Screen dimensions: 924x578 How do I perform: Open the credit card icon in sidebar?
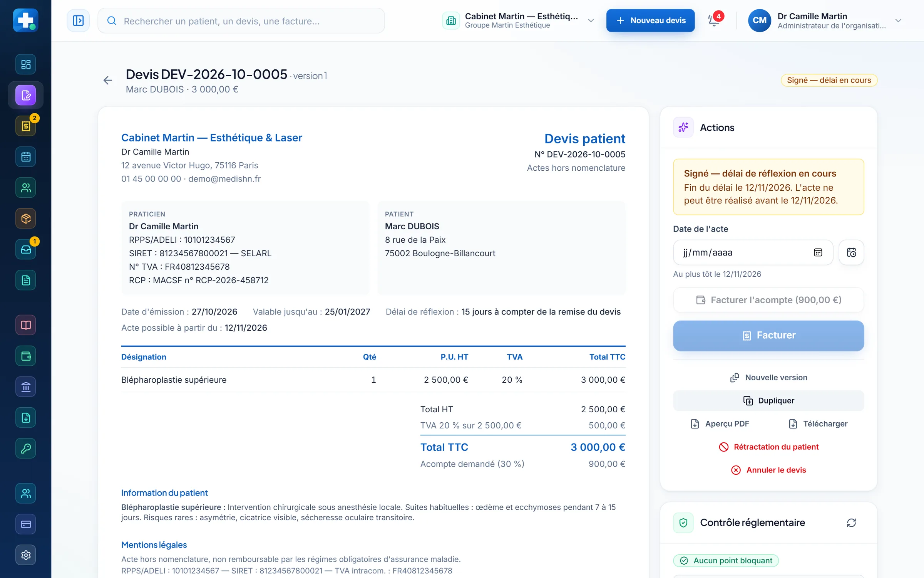click(x=26, y=524)
